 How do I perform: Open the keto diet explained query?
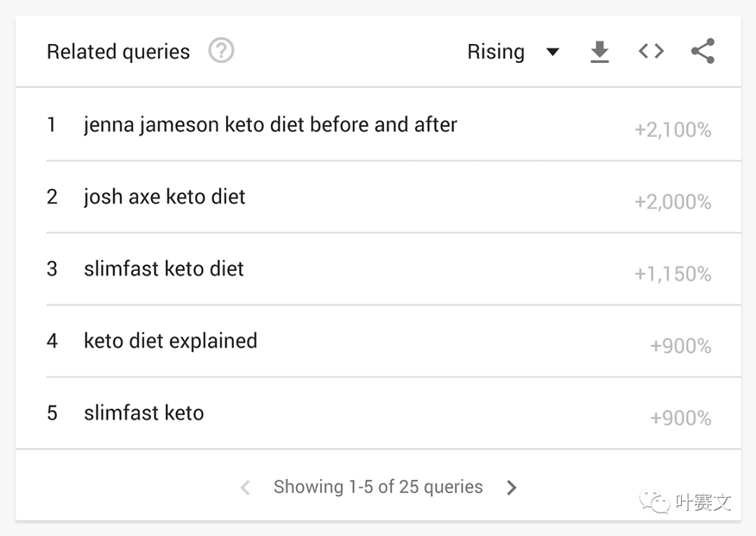(x=170, y=341)
